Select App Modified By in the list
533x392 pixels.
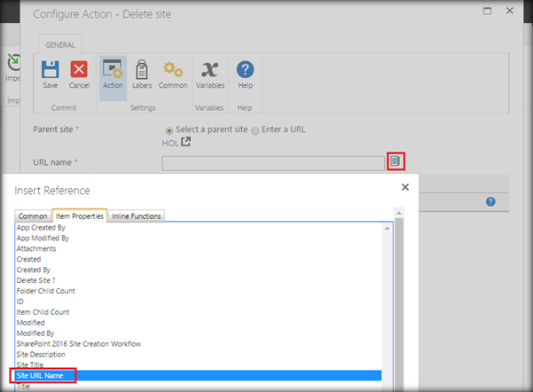point(199,238)
